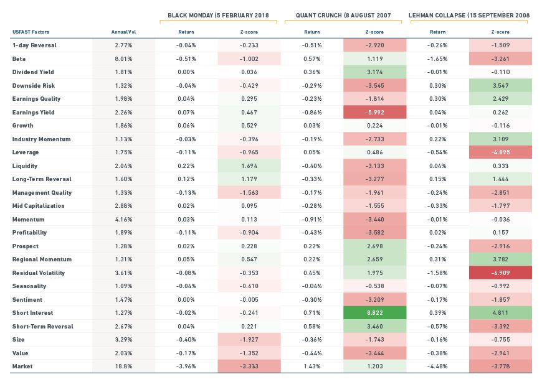Click the 18.8% Market annual volatility value
Viewport: 542px width, 392px height.
pos(124,366)
